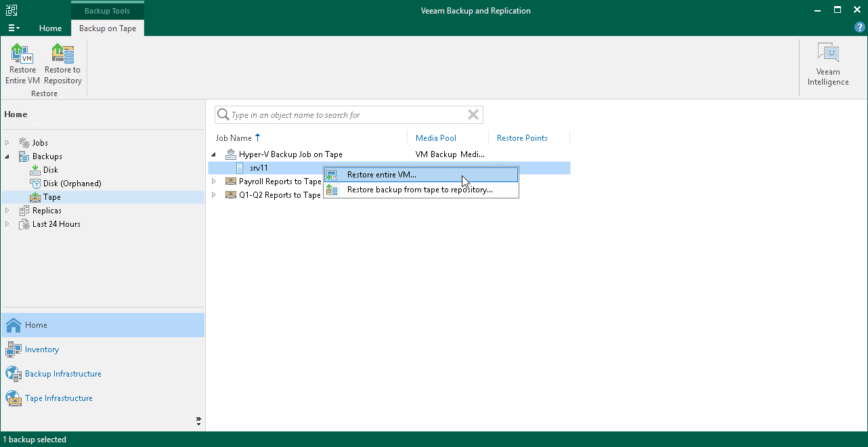Open the main hamburger menu
Screen dimensions: 868x447
(14, 28)
